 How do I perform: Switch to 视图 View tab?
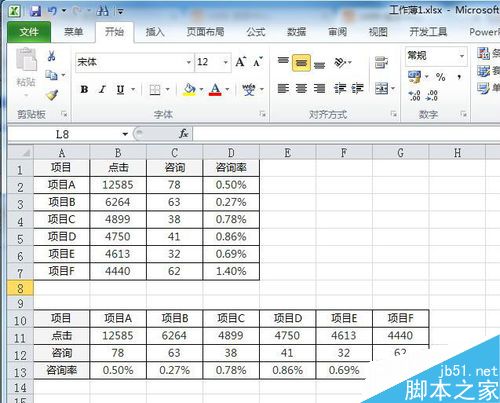(x=378, y=32)
